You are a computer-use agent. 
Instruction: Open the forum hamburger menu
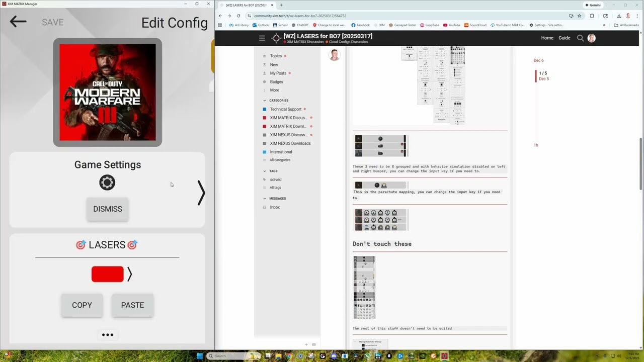(262, 38)
